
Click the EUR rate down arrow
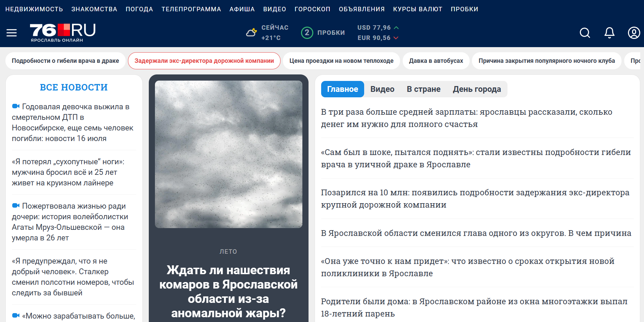[x=396, y=38]
